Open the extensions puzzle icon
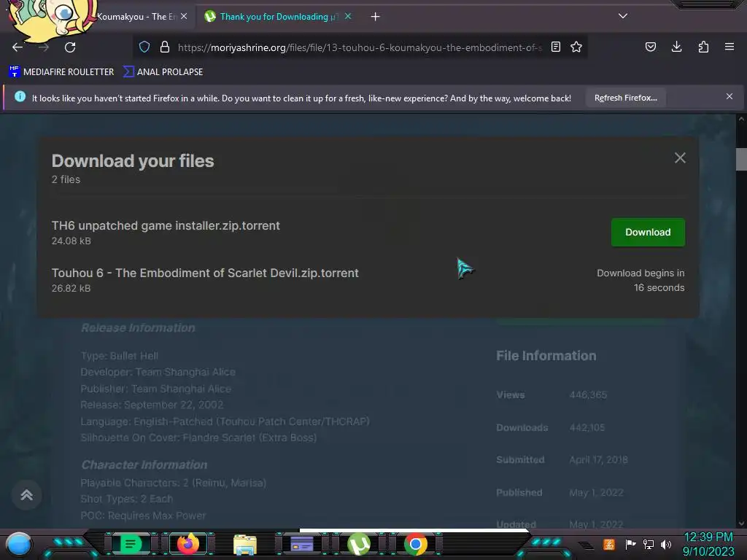 tap(703, 47)
